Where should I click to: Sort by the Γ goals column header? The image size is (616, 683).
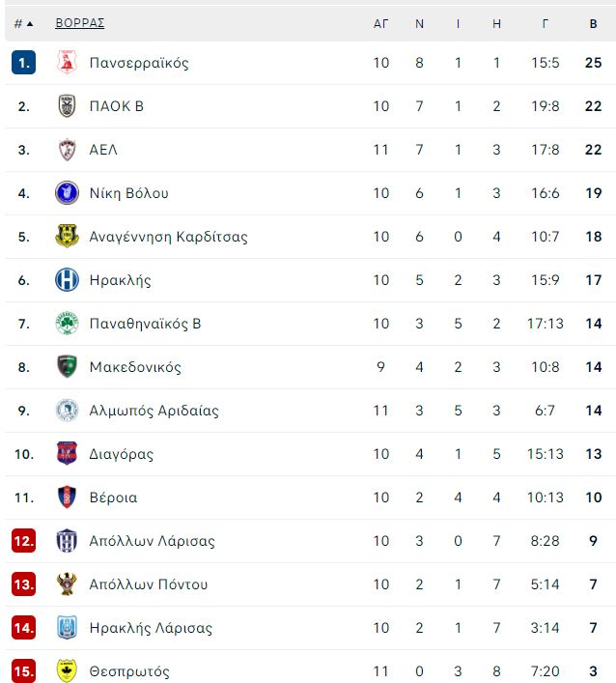[x=546, y=24]
